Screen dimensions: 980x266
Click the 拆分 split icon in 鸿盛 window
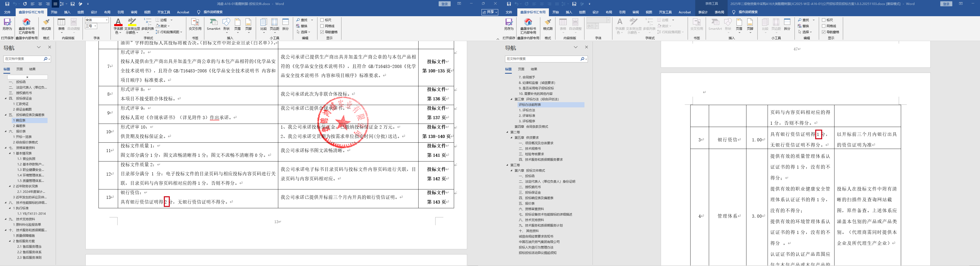[x=286, y=24]
